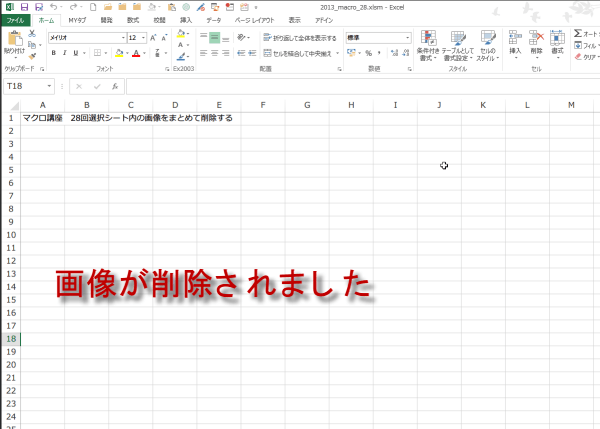Create a new blank workbook from toolbar
The height and width of the screenshot is (429, 600).
point(93,7)
